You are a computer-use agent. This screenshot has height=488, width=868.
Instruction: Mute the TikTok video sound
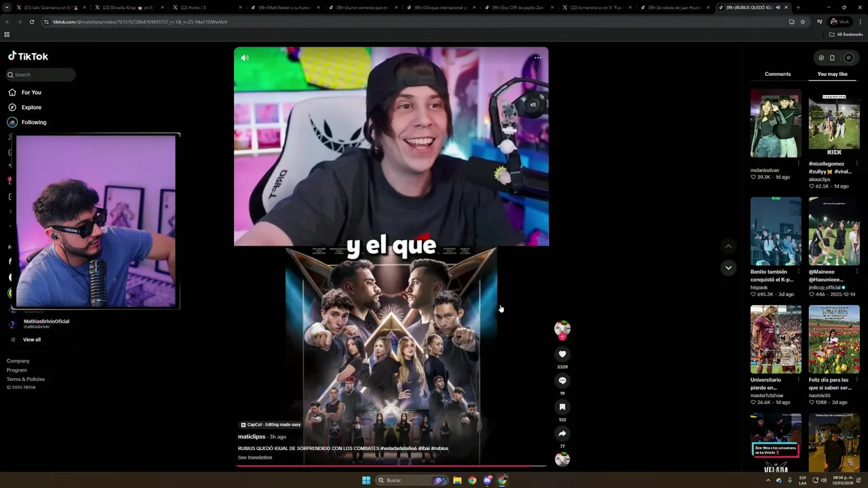click(245, 58)
